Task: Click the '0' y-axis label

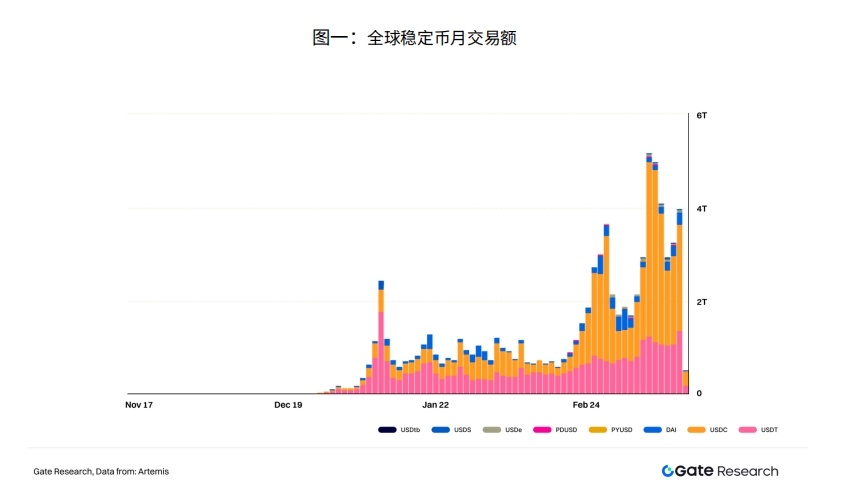Action: point(699,393)
